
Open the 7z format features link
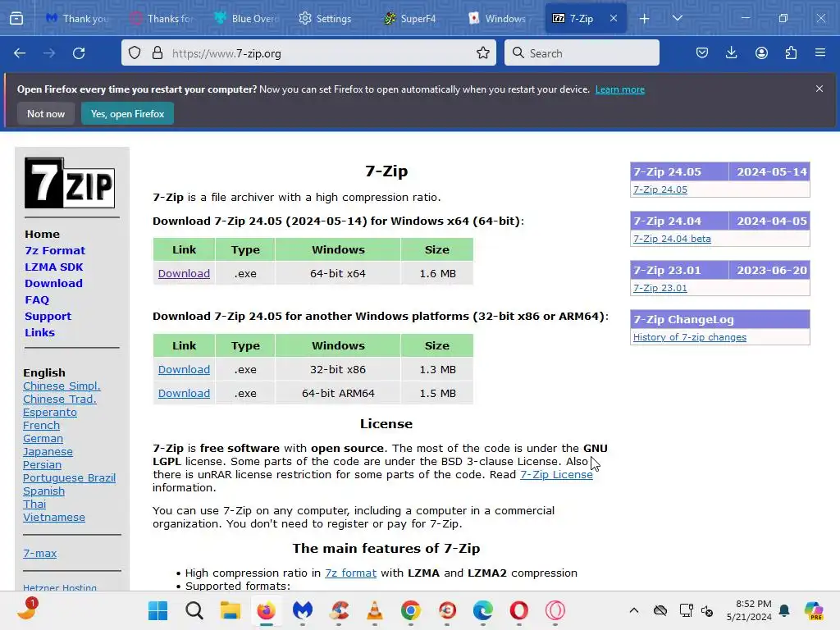(350, 573)
